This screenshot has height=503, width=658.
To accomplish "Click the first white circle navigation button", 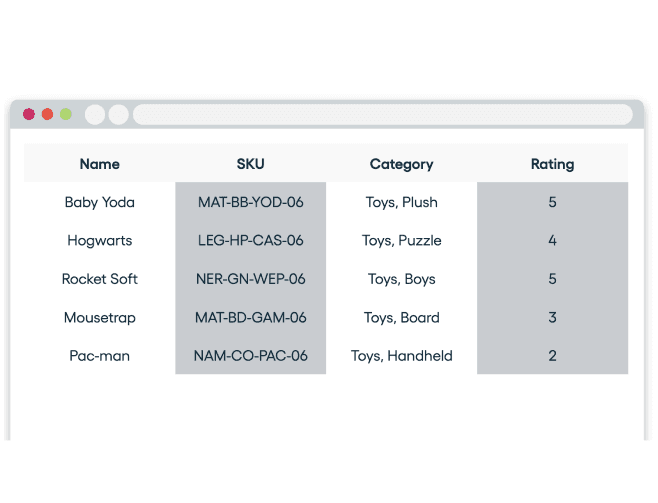I will coord(95,115).
